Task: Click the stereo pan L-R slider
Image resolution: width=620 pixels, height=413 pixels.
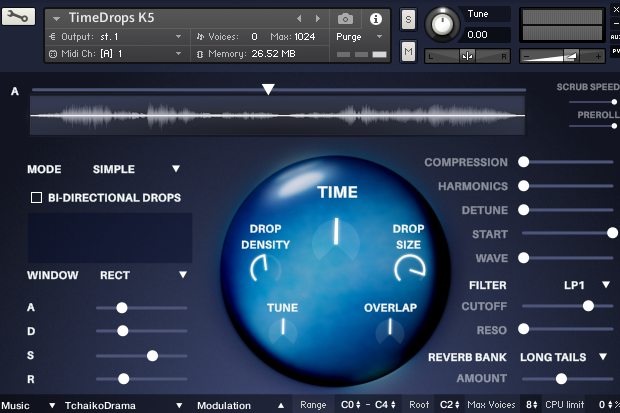Action: 467,56
